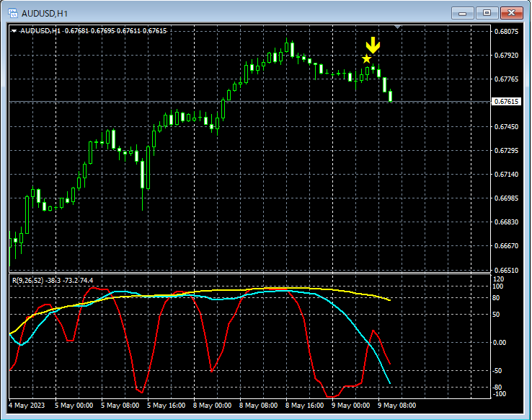532x420 pixels.
Task: Click the 5 May 16:00 time label
Action: click(166, 406)
